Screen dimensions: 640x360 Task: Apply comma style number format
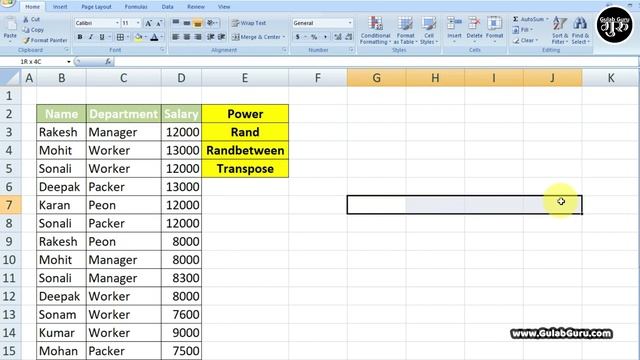click(325, 37)
